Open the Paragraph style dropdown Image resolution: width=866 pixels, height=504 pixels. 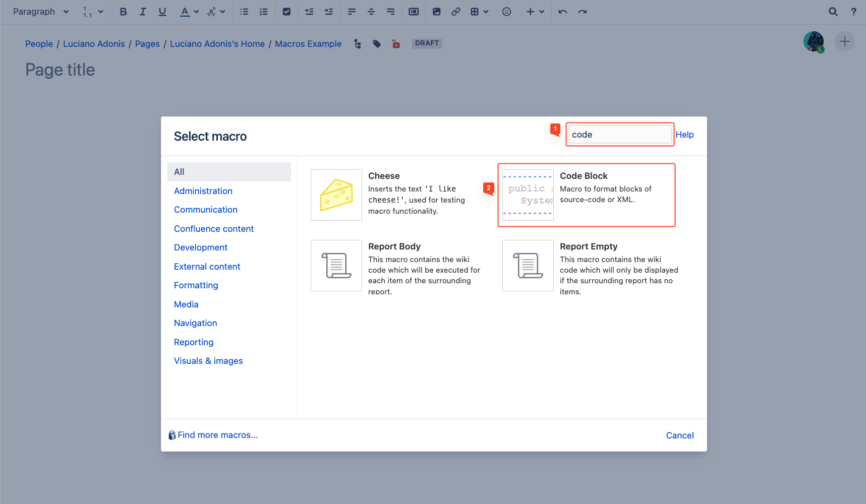coord(40,12)
